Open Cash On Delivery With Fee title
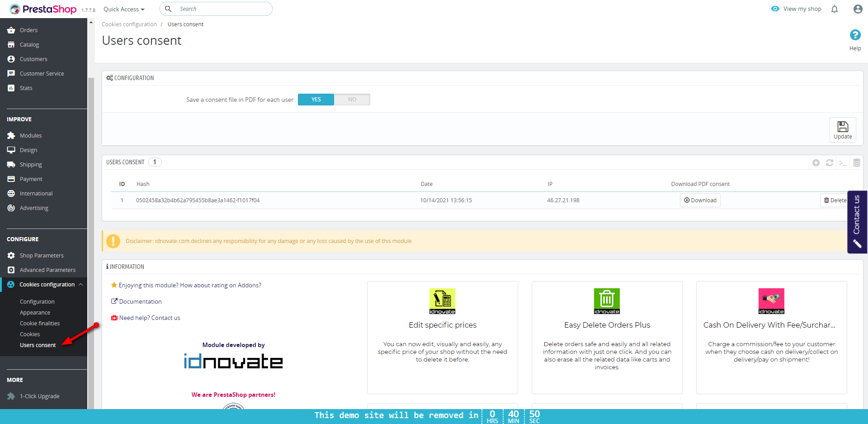868x424 pixels. click(x=769, y=325)
